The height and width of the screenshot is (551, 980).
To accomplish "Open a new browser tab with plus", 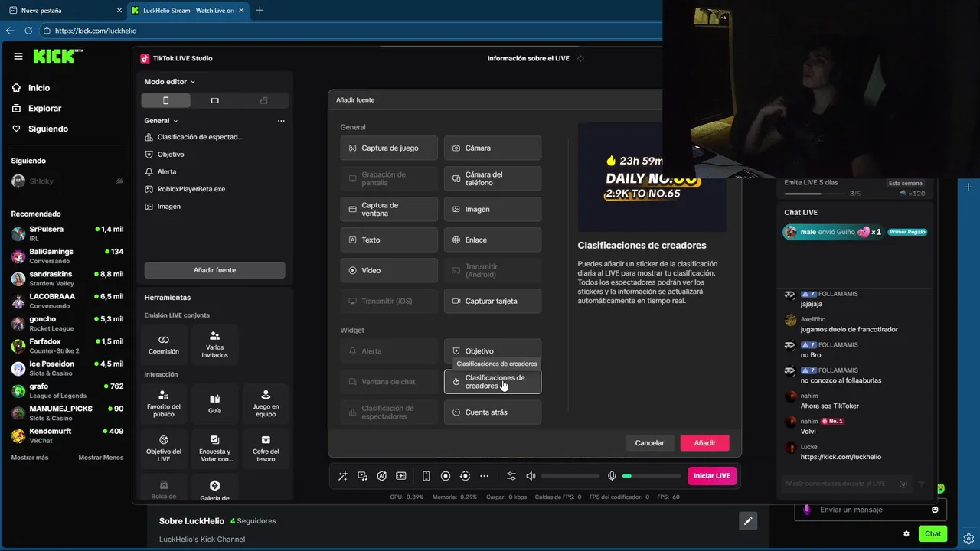I will [260, 11].
